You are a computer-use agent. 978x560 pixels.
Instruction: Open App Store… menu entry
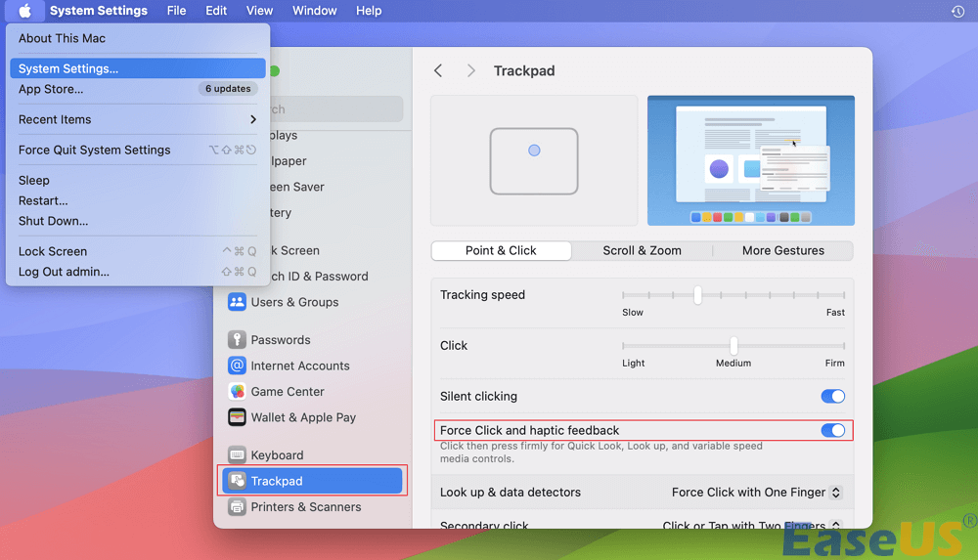(x=138, y=89)
